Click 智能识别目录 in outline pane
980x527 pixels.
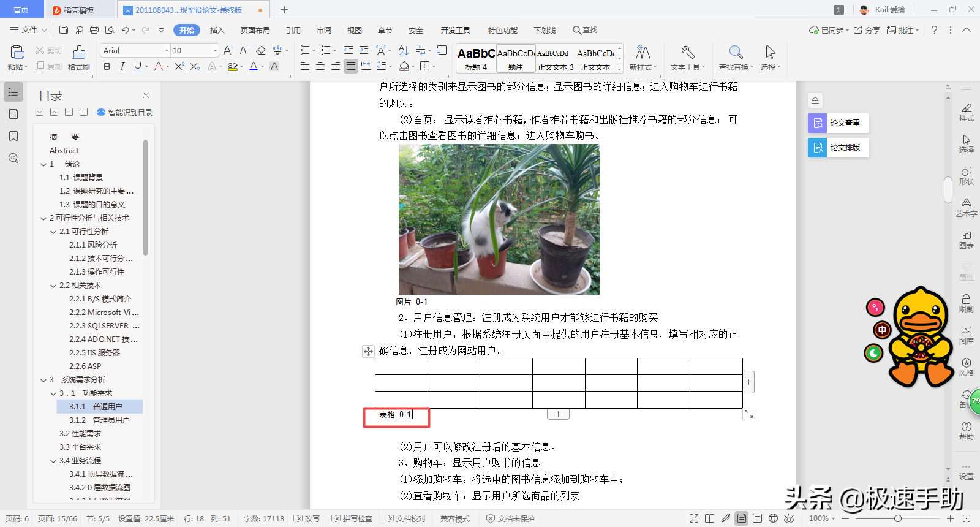pyautogui.click(x=125, y=112)
